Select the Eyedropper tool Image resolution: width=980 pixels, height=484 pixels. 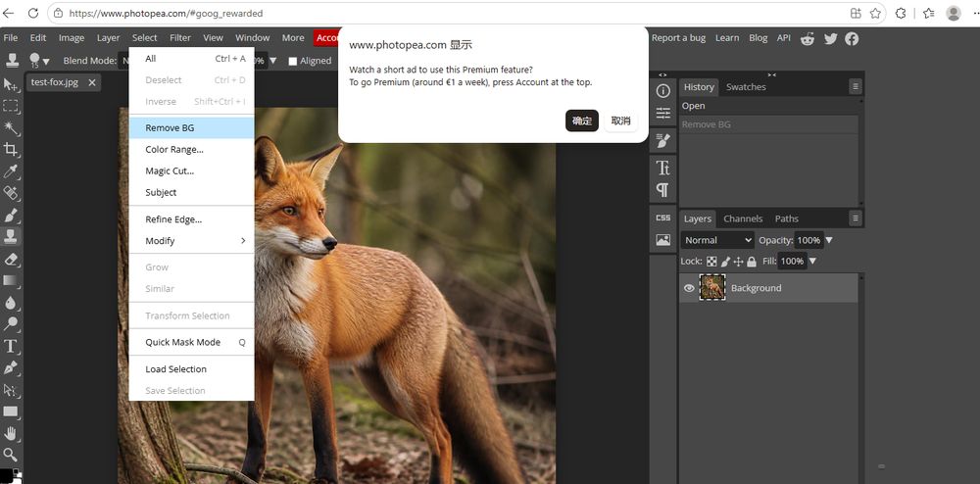click(11, 171)
